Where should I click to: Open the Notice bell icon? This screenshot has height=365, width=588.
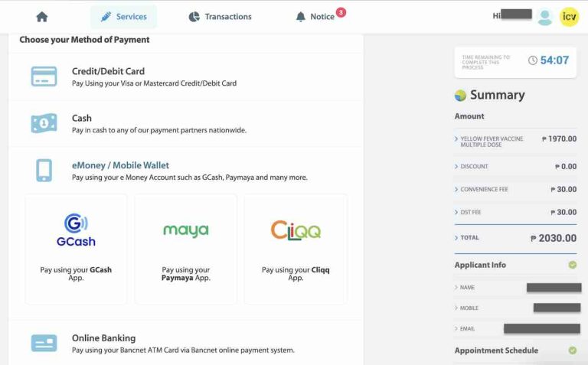(x=301, y=17)
